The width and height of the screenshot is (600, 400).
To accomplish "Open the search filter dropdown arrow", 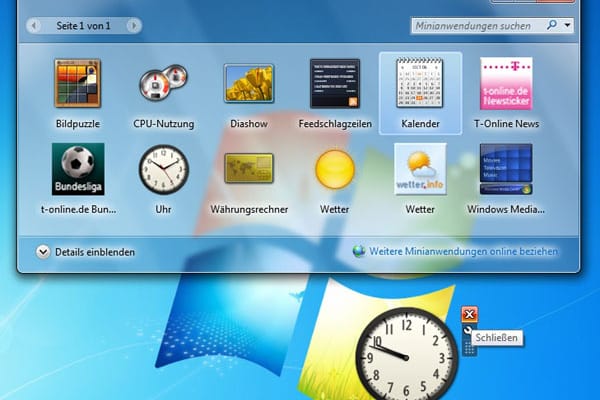I will tap(567, 25).
